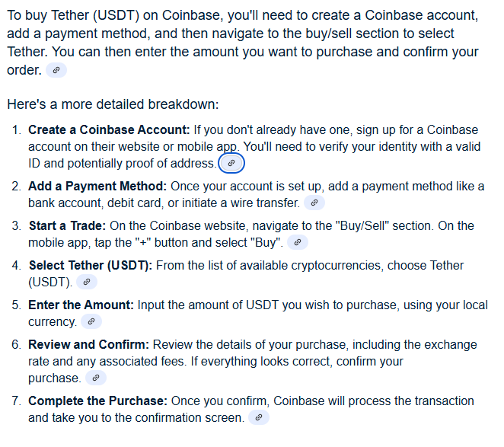
Task: Click the list number 1 marker
Action: 17,130
